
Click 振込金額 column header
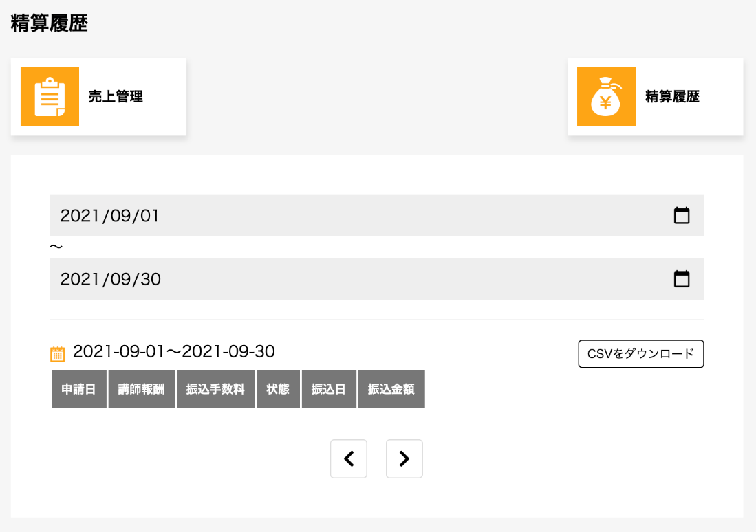tap(391, 389)
